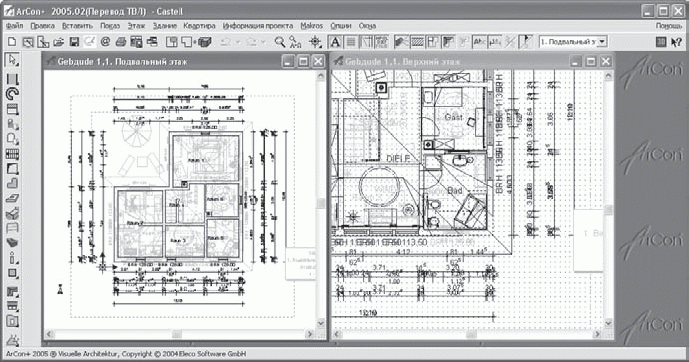Create a new project with blank page icon
This screenshot has height=362, width=689.
pyautogui.click(x=12, y=42)
